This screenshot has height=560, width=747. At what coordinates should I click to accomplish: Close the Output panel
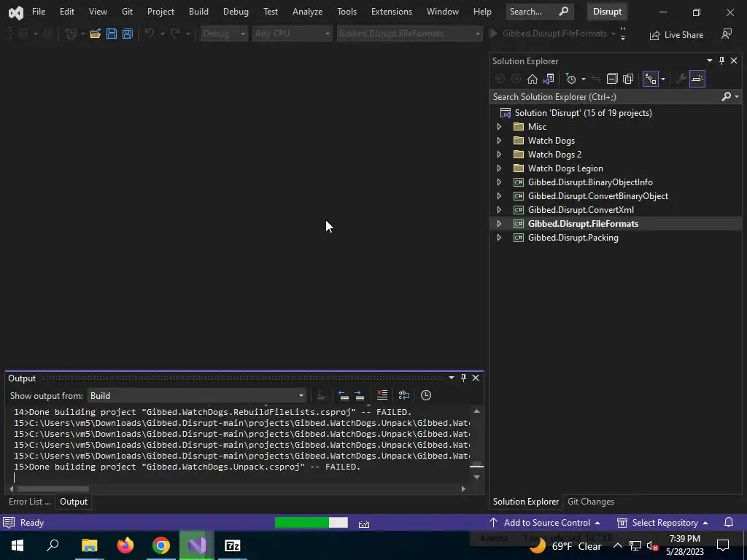point(476,378)
